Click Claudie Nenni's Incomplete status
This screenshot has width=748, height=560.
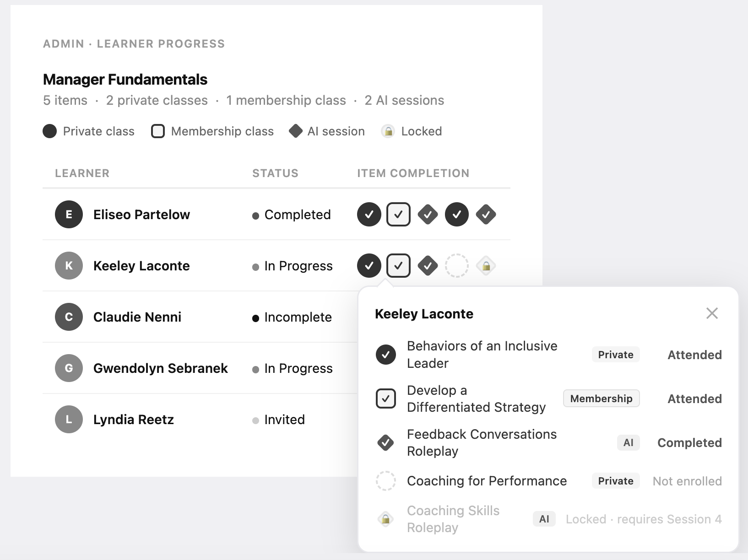pos(292,317)
